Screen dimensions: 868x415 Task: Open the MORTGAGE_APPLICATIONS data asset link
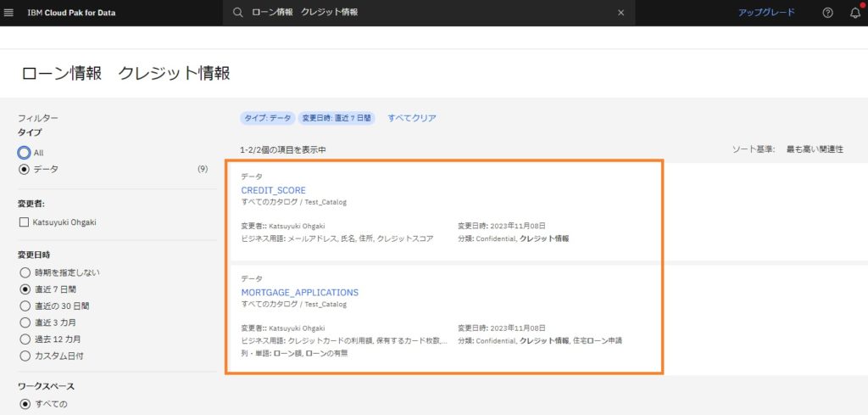(299, 293)
